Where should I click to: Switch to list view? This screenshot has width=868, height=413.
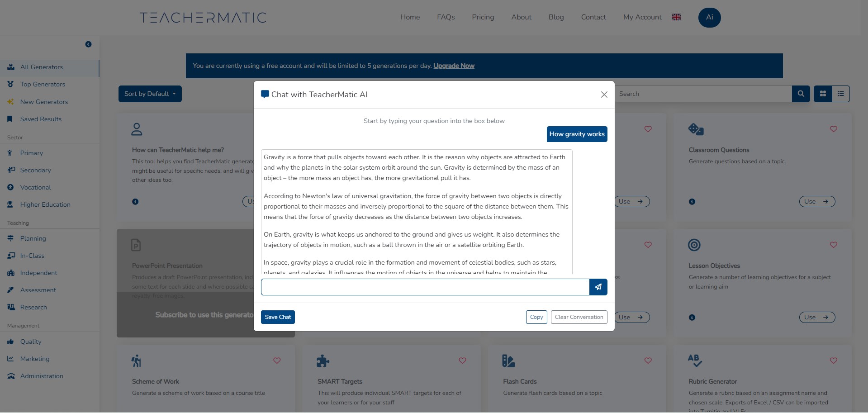click(841, 94)
